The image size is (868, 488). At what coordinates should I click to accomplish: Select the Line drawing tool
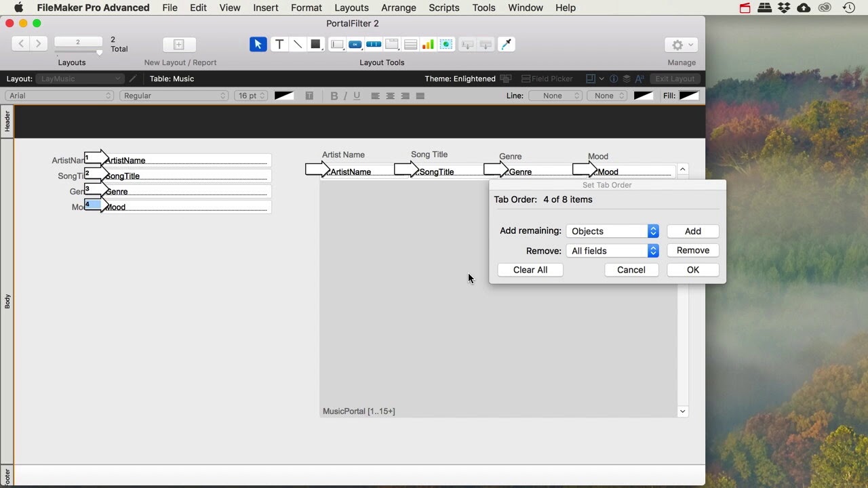298,44
